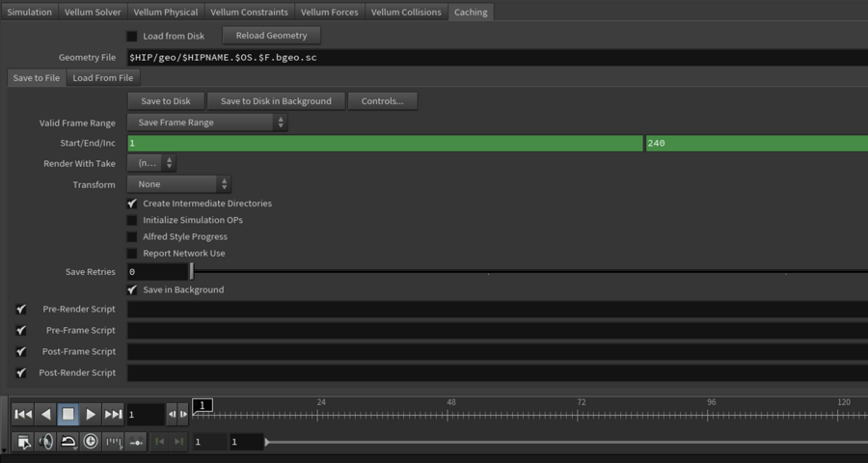
Task: Switch to the Vellum Solver tab
Action: pos(93,12)
